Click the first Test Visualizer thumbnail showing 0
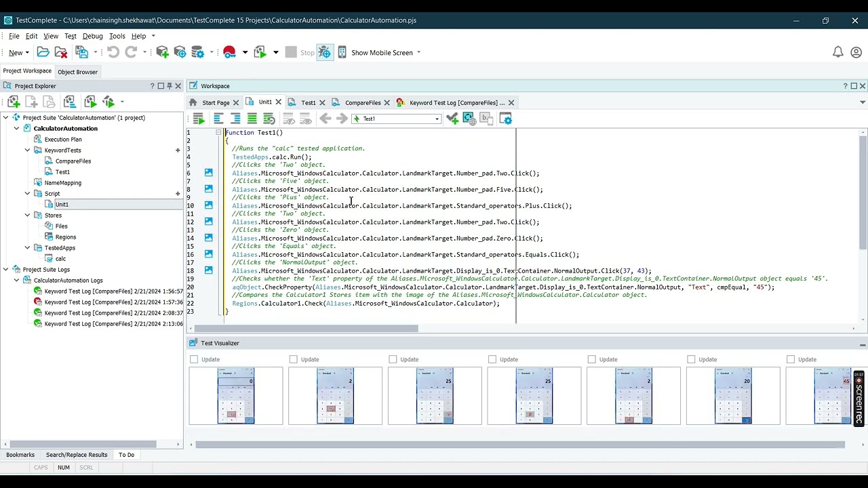Screen dimensions: 868x488 coord(236,396)
